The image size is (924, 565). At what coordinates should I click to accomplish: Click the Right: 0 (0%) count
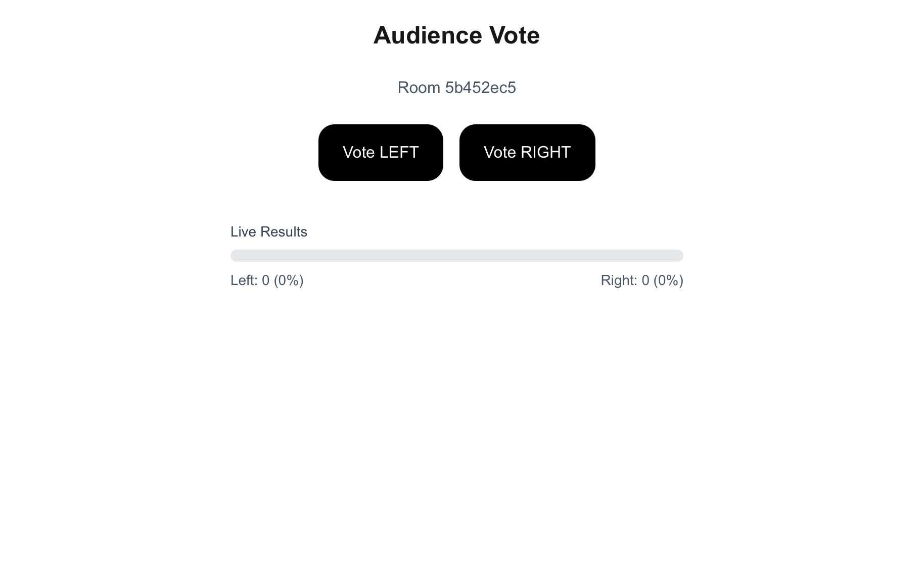pos(642,280)
